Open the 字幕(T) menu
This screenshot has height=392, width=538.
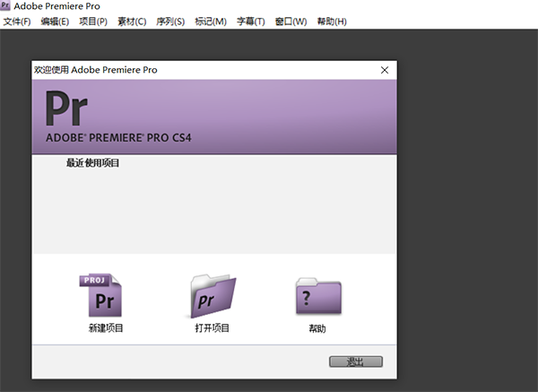coord(251,22)
